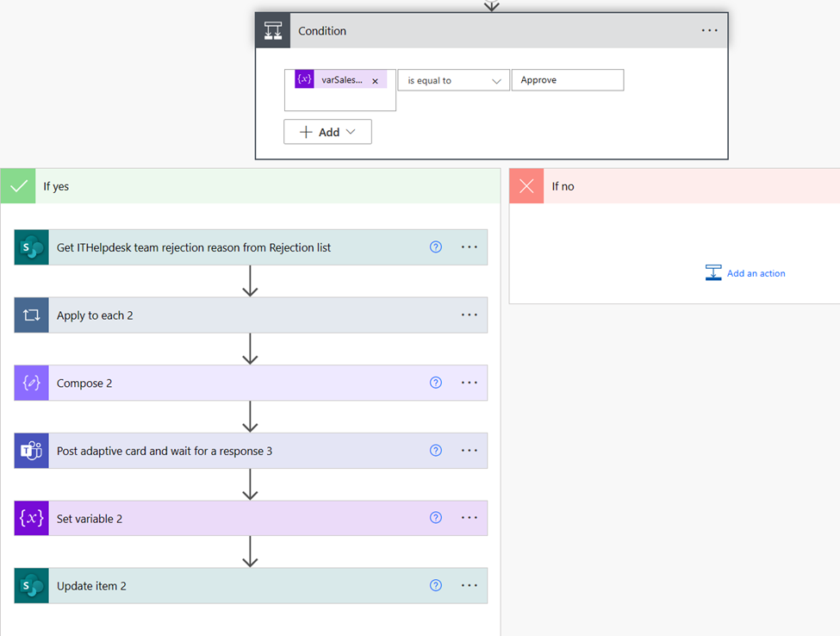This screenshot has height=636, width=840.
Task: Open ellipsis menu for Post adaptive card
Action: pyautogui.click(x=470, y=451)
